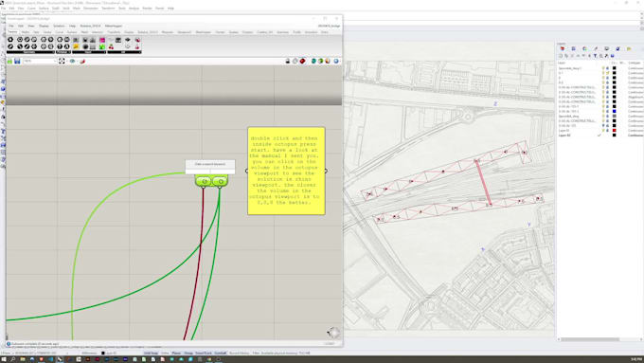The height and width of the screenshot is (363, 644).
Task: Click the canvas compass navigation widget
Action: (x=333, y=332)
